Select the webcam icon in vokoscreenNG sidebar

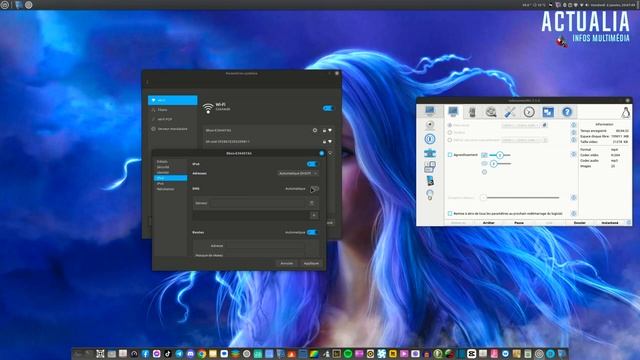(x=430, y=125)
